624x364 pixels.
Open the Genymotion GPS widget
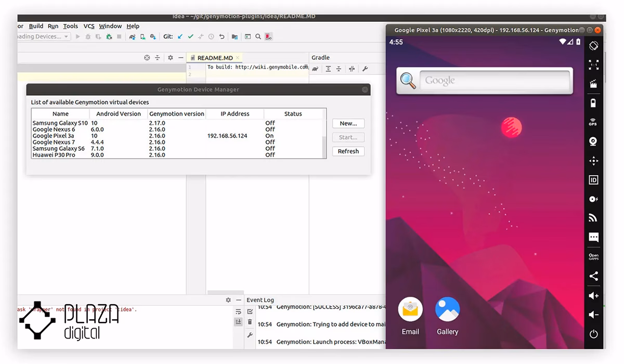593,122
